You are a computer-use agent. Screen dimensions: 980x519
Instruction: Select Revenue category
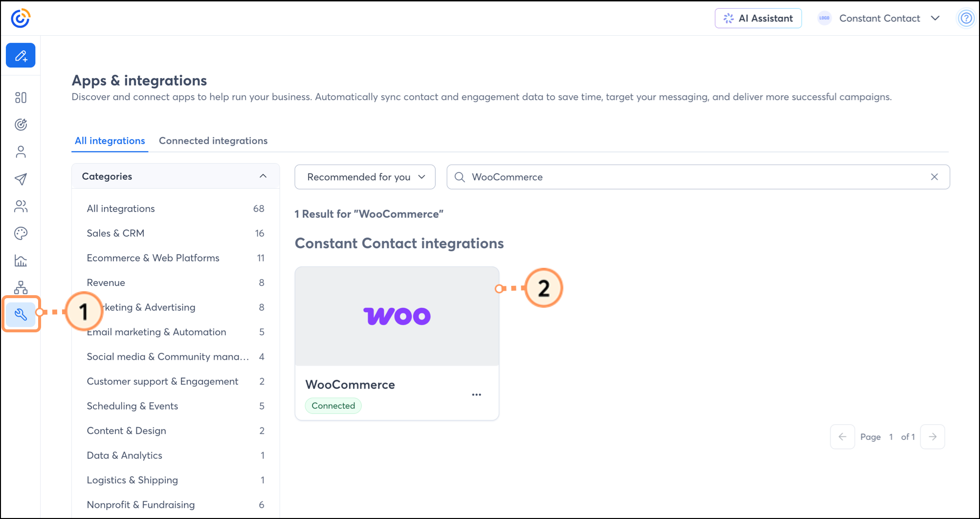[x=176, y=282]
